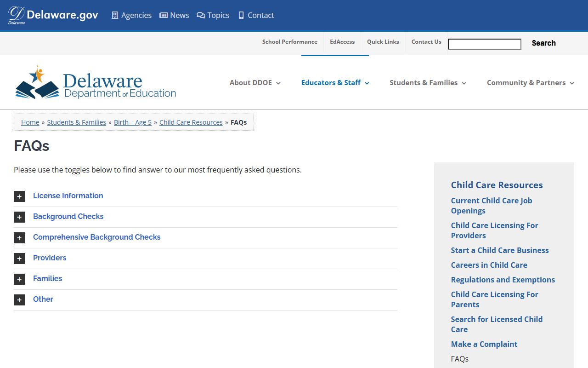Viewport: 588px width, 368px height.
Task: Open Regulations and Exemptions
Action: click(x=503, y=280)
